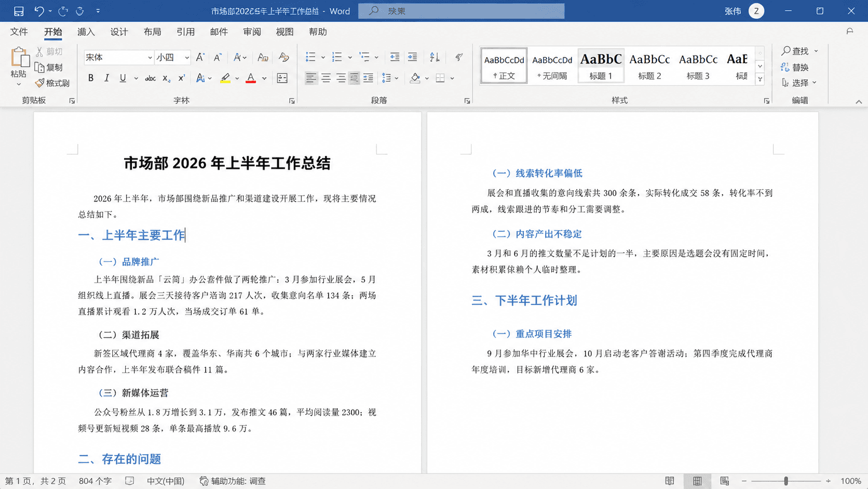Toggle Italic formatting

[x=106, y=78]
